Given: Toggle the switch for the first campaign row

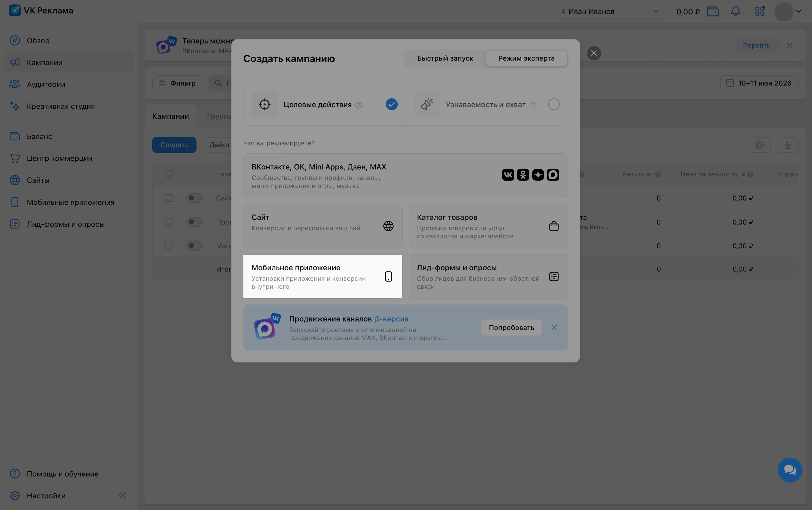Looking at the screenshot, I should (194, 198).
